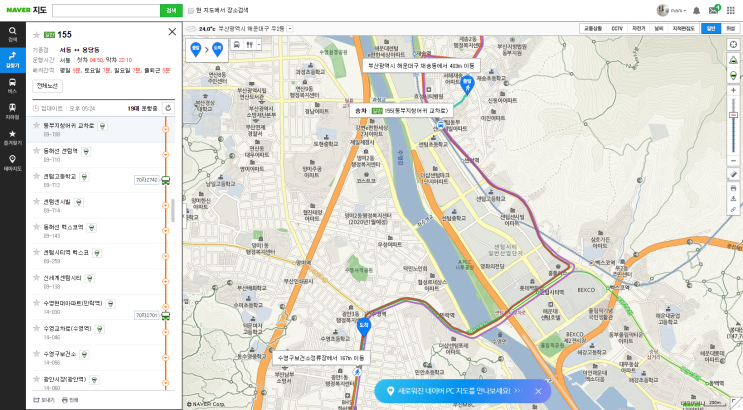
Task: Open street view for stop 14-056
Action: click(84, 355)
